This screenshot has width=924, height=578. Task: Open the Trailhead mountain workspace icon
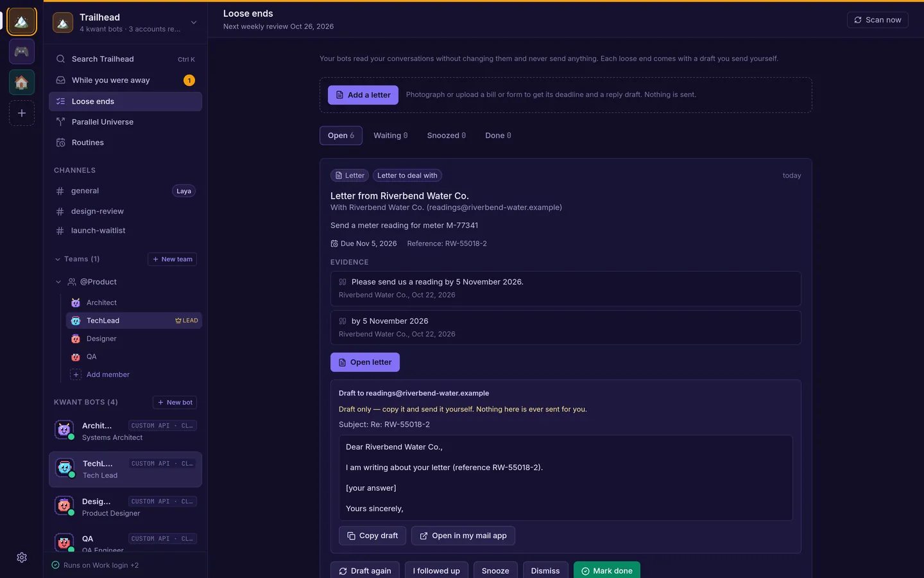tap(22, 21)
